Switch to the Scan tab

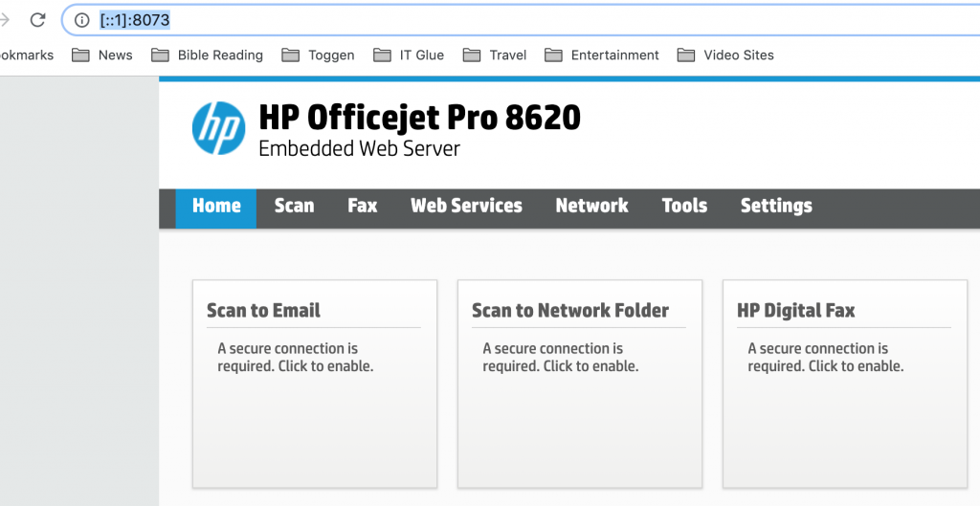(x=295, y=209)
